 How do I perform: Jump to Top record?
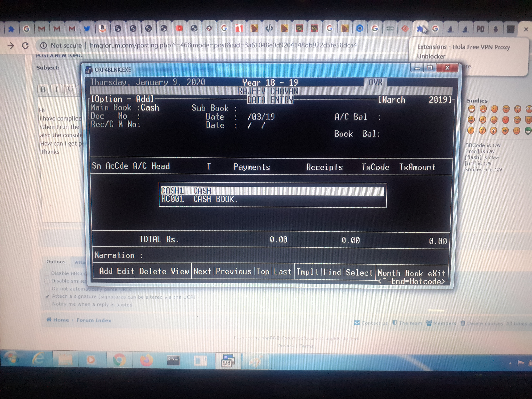[263, 272]
